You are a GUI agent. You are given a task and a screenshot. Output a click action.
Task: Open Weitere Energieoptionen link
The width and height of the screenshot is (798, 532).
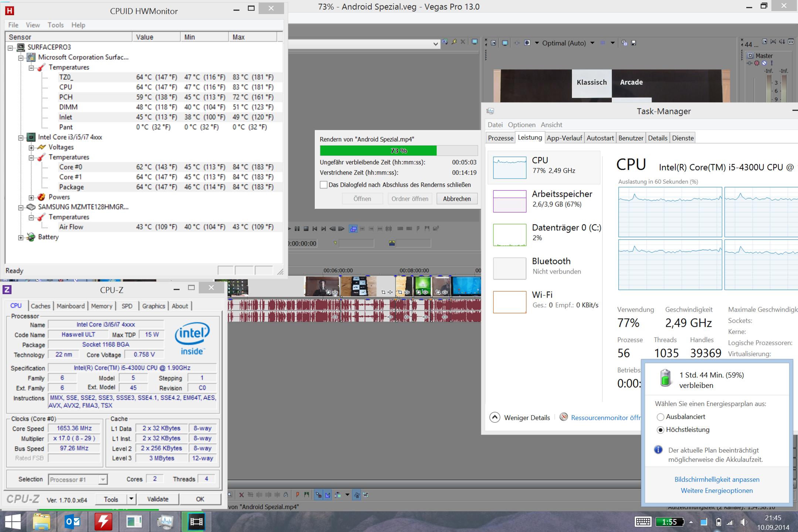[716, 491]
